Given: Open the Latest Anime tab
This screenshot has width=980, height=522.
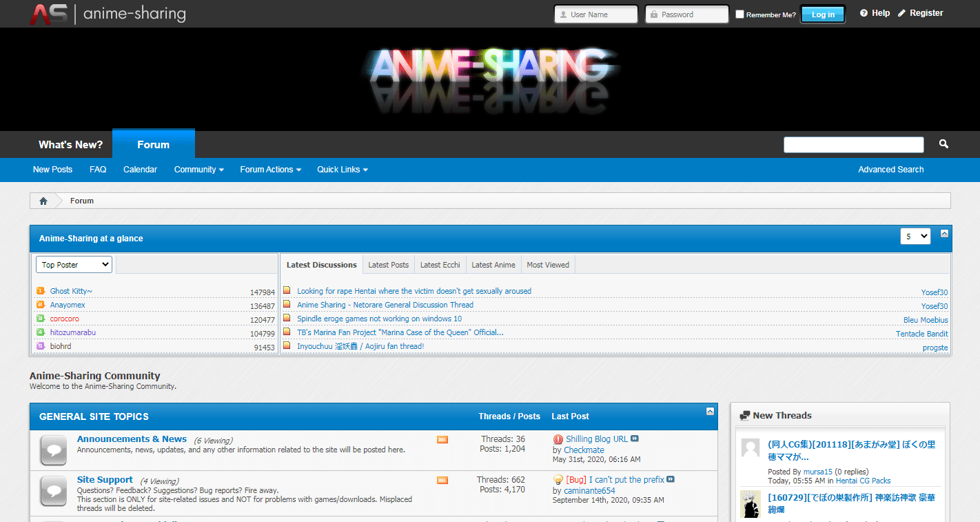Looking at the screenshot, I should (x=493, y=265).
